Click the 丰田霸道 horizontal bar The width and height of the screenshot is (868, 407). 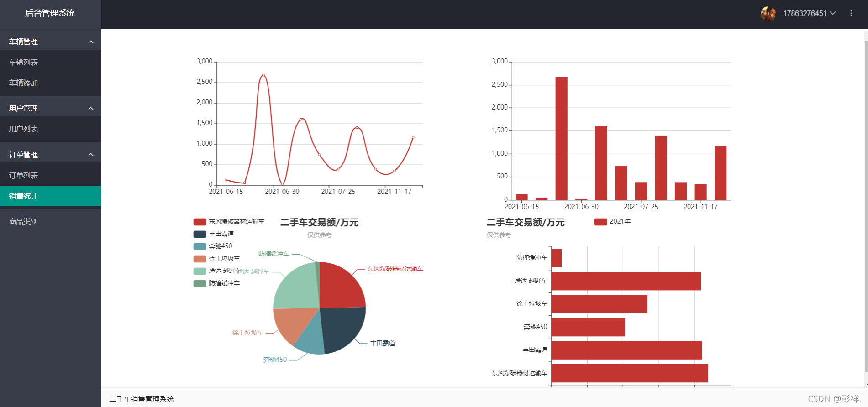point(626,350)
